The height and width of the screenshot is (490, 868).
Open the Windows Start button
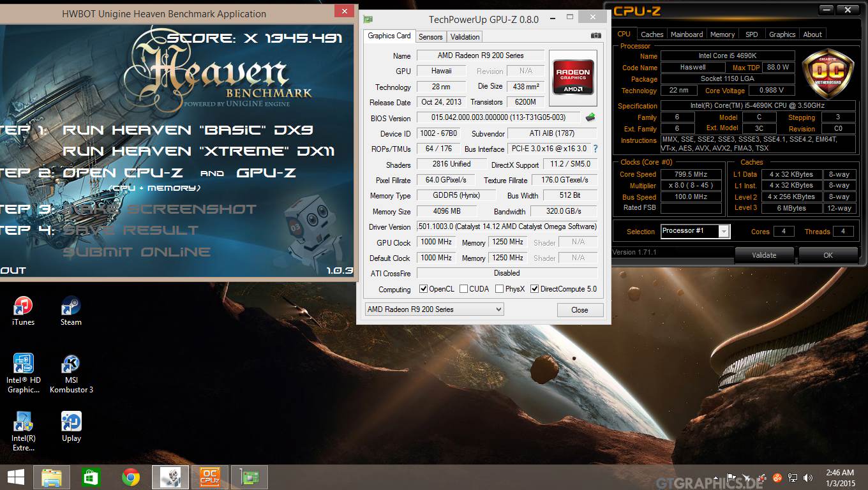point(15,477)
